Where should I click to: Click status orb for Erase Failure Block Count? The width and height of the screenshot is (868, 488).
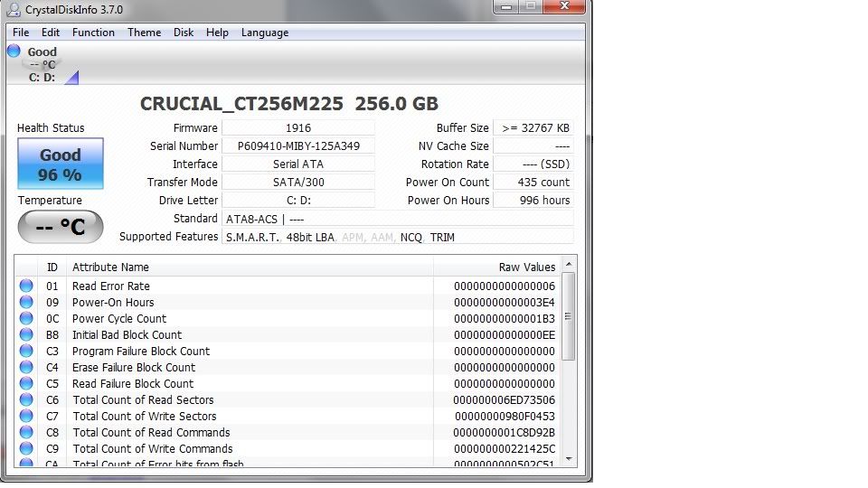pos(26,367)
